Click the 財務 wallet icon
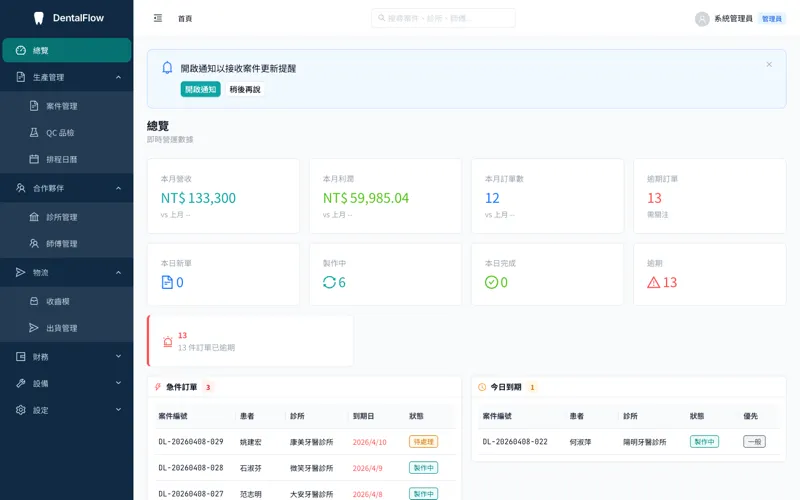The width and height of the screenshot is (800, 500). pos(20,357)
